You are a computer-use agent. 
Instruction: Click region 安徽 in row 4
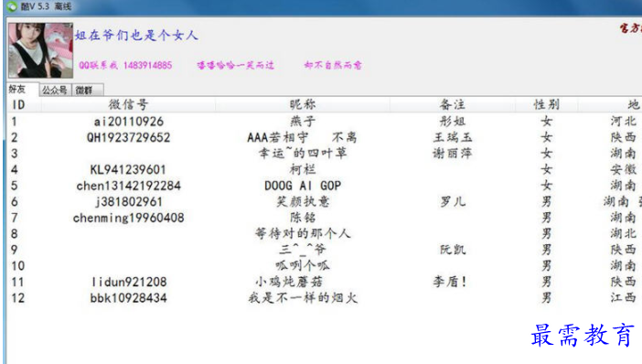point(624,169)
